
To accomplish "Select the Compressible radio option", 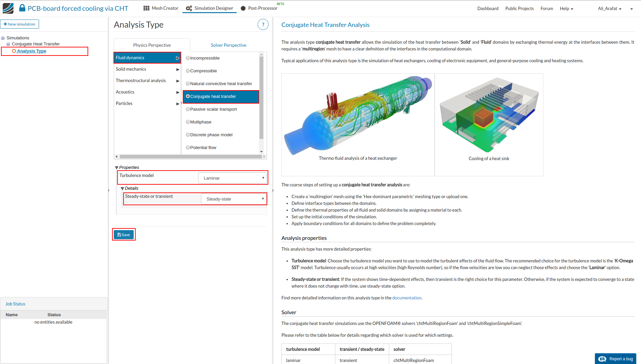I will click(188, 71).
